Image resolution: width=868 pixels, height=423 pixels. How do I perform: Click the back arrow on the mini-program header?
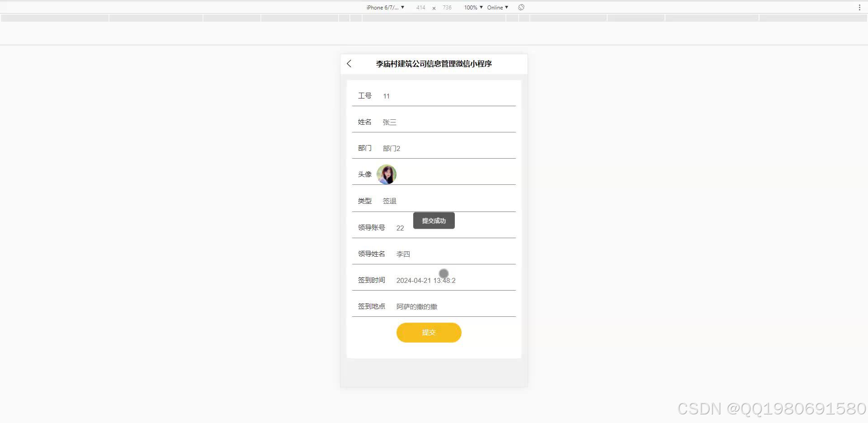pos(349,64)
